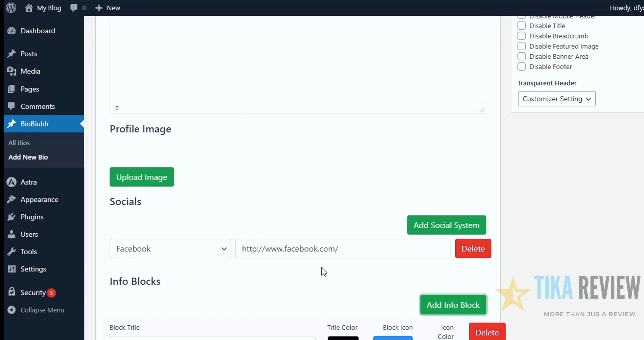Open the Appearance menu label
The height and width of the screenshot is (340, 644).
pos(39,199)
